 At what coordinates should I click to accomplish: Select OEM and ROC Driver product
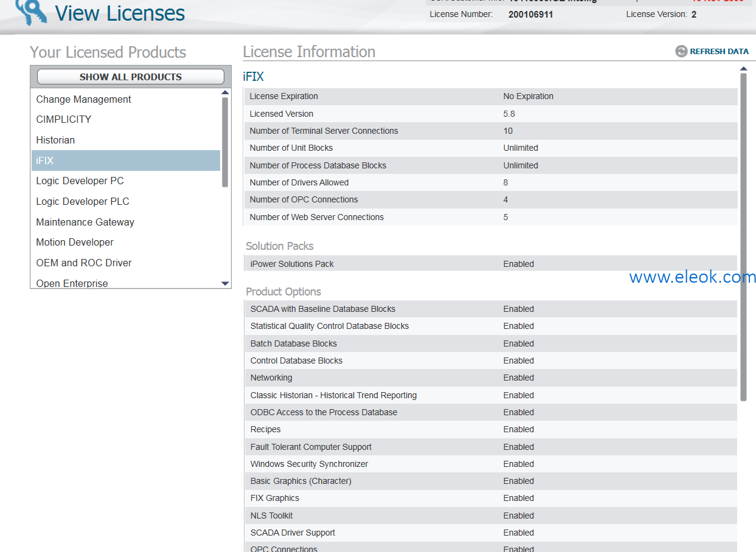[x=126, y=263]
